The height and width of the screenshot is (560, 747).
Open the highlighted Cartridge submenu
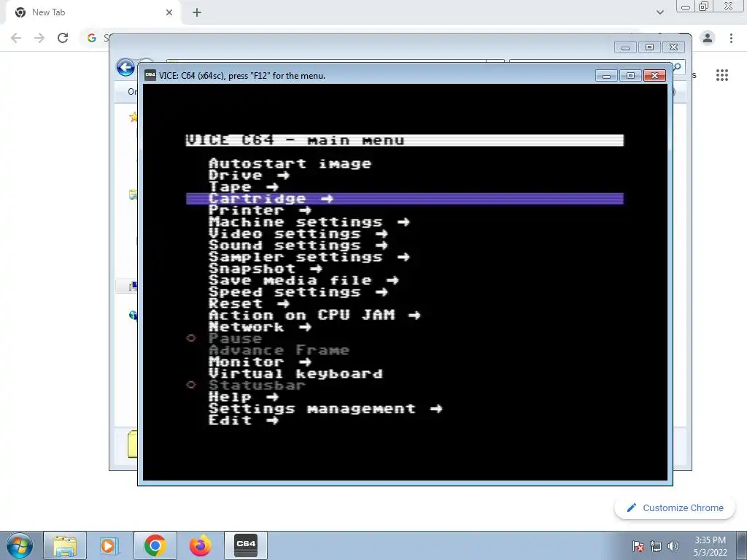click(x=404, y=198)
